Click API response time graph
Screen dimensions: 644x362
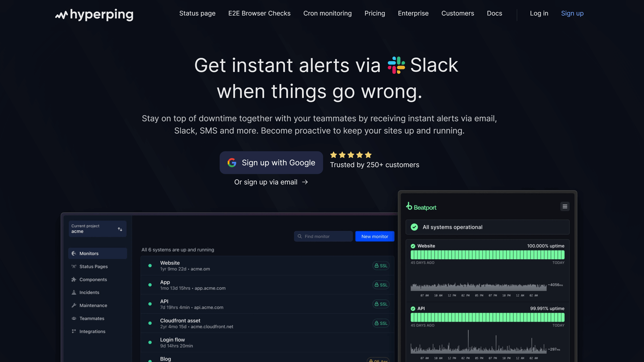tap(479, 342)
